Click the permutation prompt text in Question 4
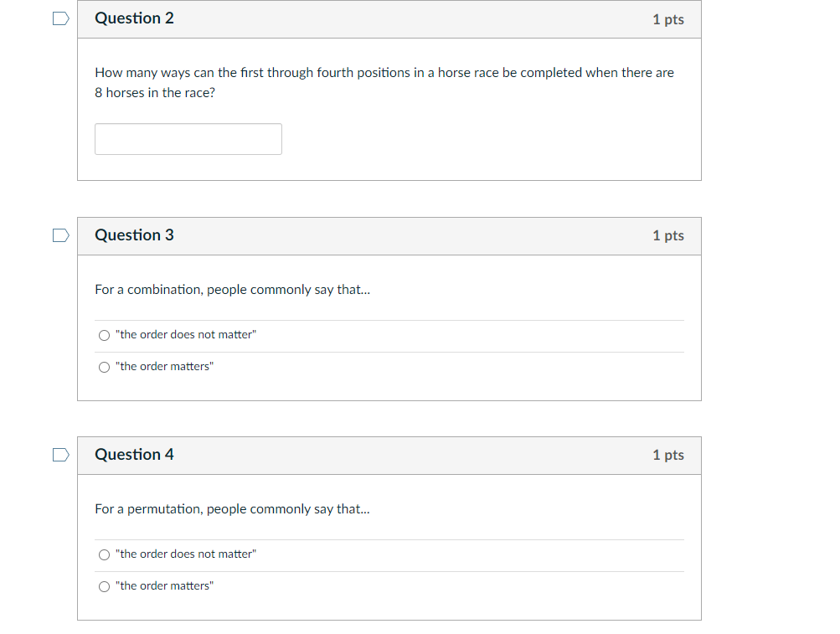This screenshot has width=840, height=634. [x=232, y=508]
